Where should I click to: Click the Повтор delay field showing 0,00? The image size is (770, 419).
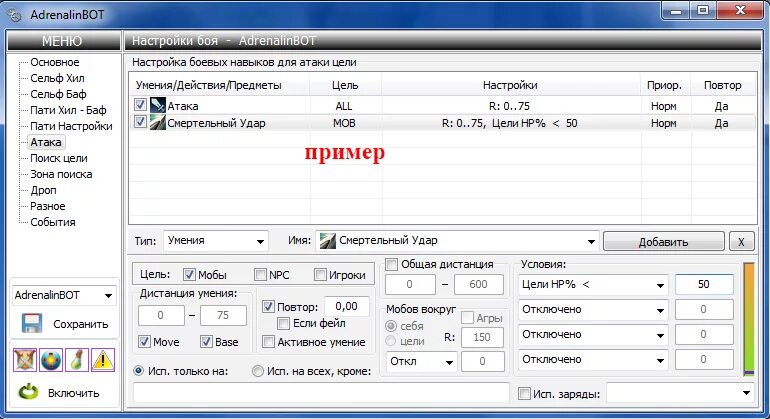pyautogui.click(x=347, y=307)
